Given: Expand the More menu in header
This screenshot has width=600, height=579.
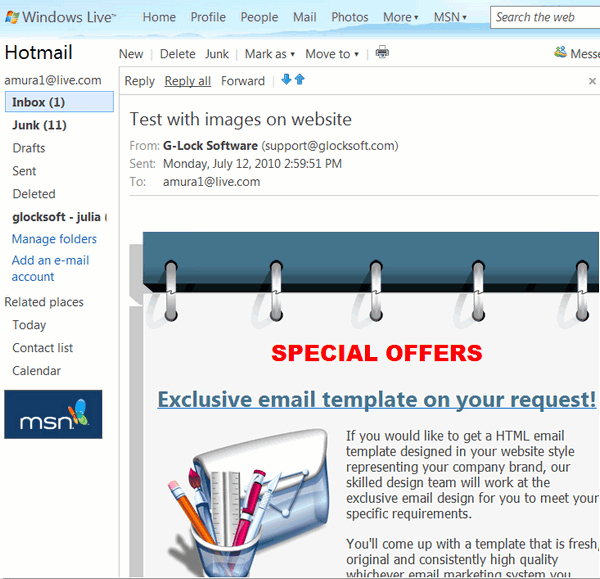Looking at the screenshot, I should point(401,17).
